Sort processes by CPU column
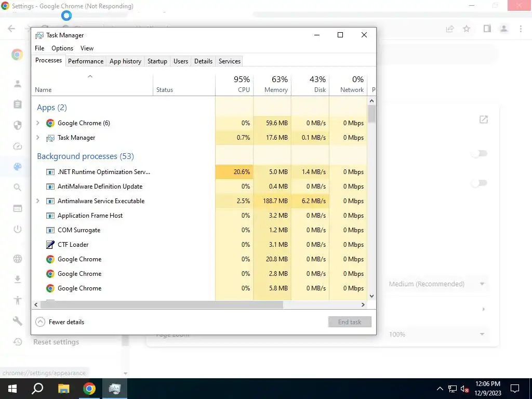This screenshot has height=399, width=532. (x=234, y=84)
